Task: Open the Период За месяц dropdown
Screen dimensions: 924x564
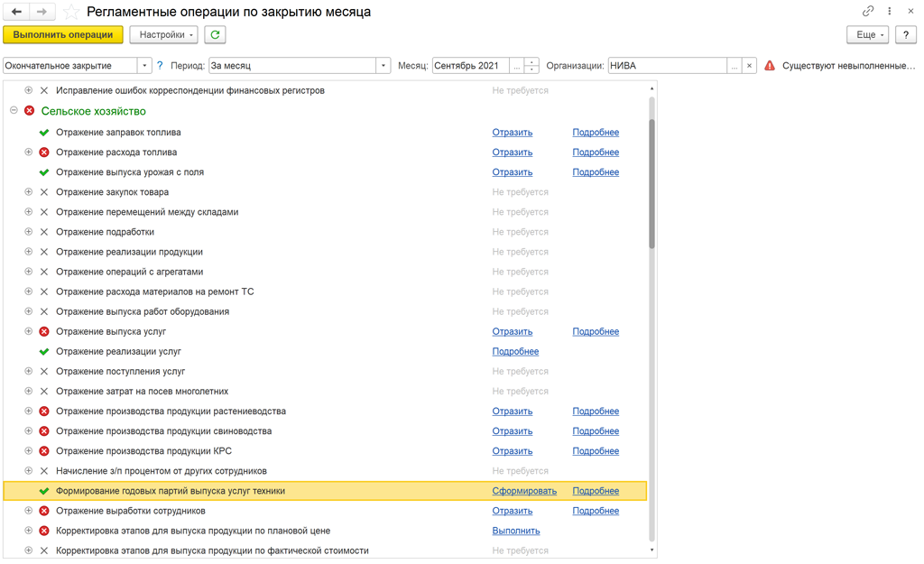Action: [383, 66]
